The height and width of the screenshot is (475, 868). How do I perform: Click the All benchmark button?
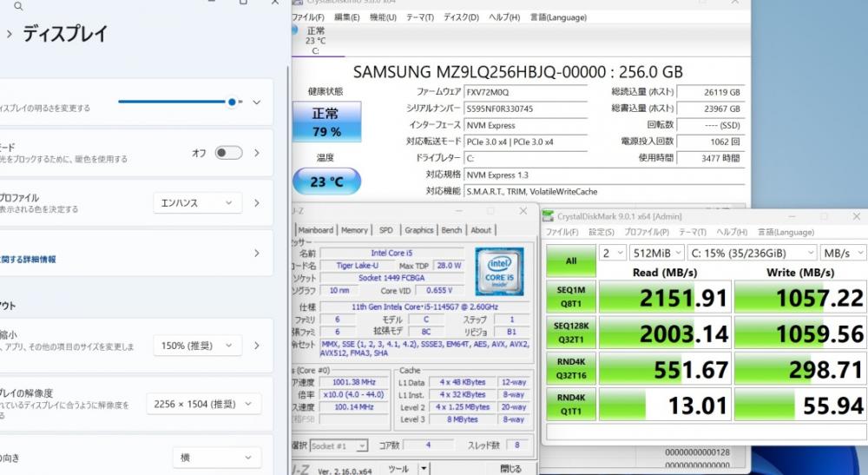click(571, 261)
